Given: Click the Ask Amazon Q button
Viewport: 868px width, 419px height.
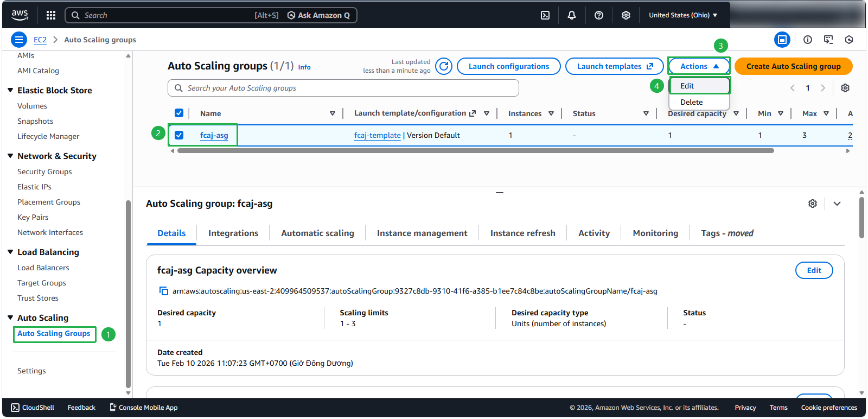Looking at the screenshot, I should click(318, 15).
